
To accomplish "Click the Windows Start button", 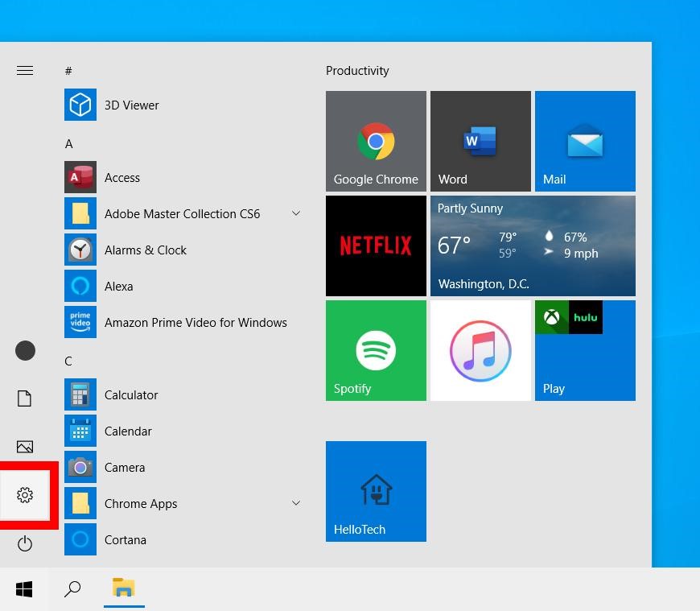I will pyautogui.click(x=24, y=589).
